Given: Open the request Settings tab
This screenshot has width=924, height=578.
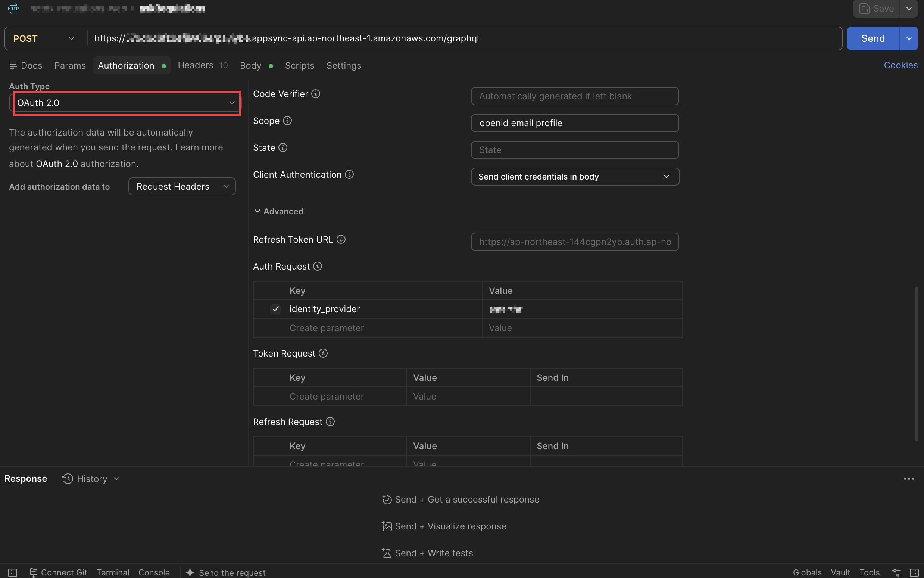Looking at the screenshot, I should (344, 65).
